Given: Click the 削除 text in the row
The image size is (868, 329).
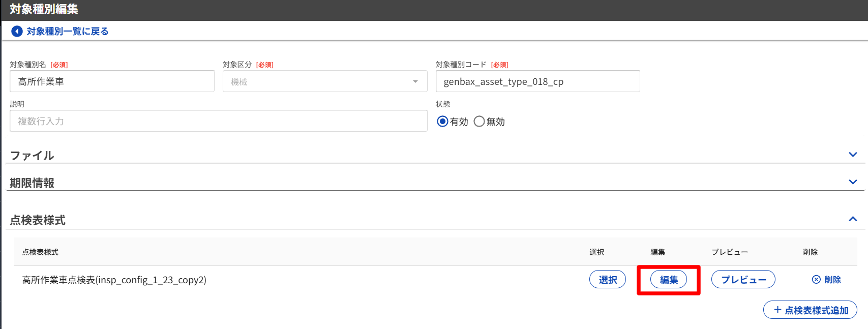Looking at the screenshot, I should (832, 280).
